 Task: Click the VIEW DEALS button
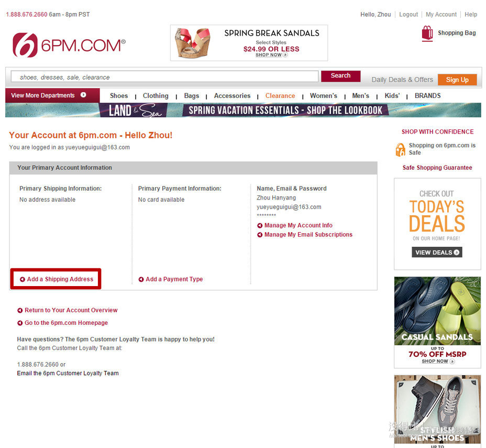click(437, 253)
